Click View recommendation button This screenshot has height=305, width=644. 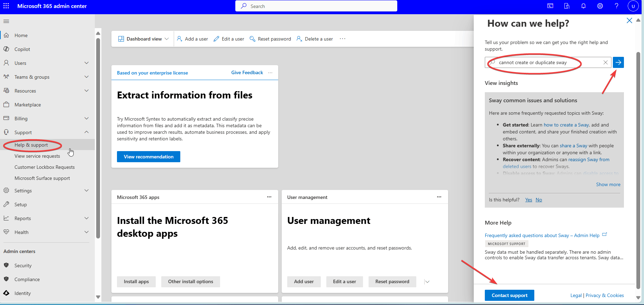148,157
